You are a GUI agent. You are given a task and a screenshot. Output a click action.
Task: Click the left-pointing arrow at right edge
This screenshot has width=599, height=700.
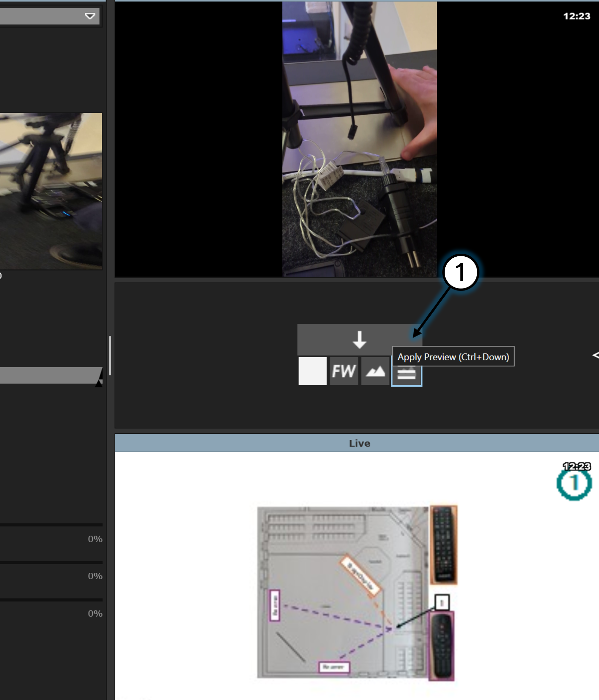point(596,355)
